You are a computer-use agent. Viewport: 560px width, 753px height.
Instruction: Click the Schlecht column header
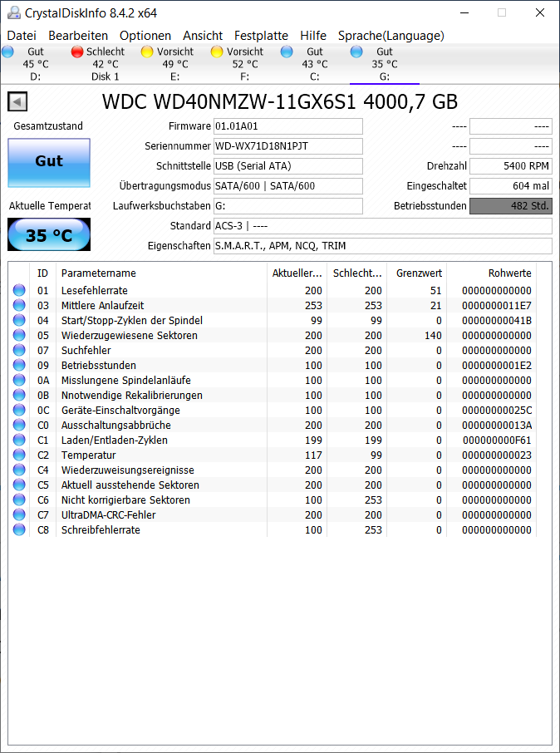coord(356,273)
